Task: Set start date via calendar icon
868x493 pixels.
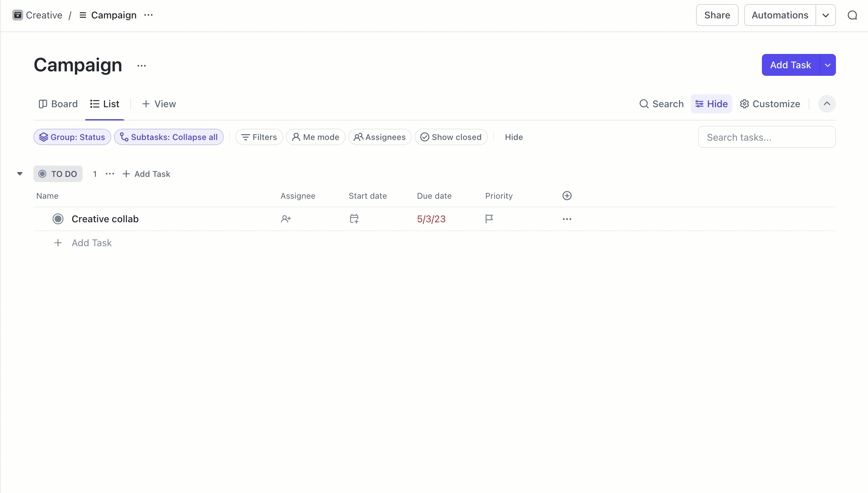Action: click(x=354, y=219)
